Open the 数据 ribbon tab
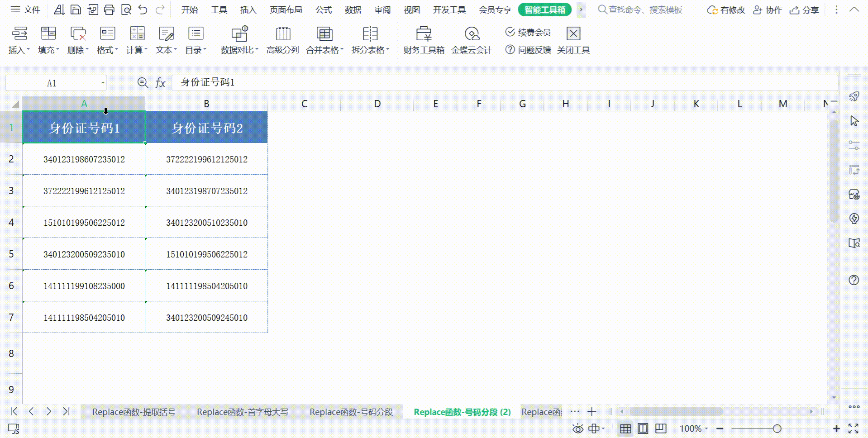868x438 pixels. pyautogui.click(x=353, y=10)
